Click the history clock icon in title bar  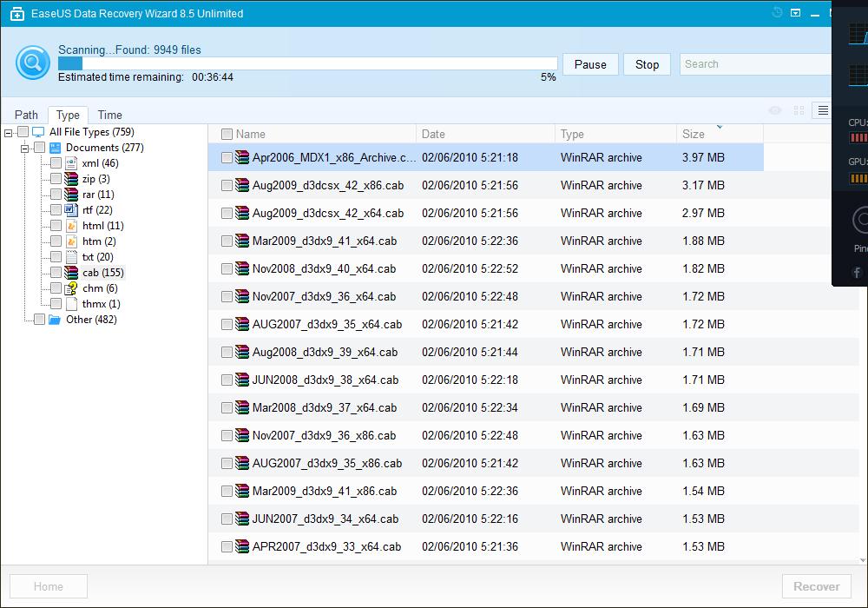(x=777, y=12)
